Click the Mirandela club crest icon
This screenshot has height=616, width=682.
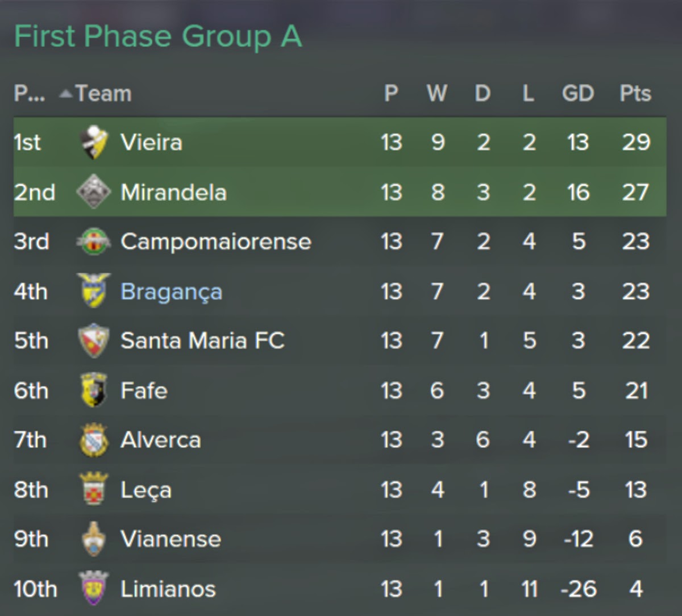(94, 192)
